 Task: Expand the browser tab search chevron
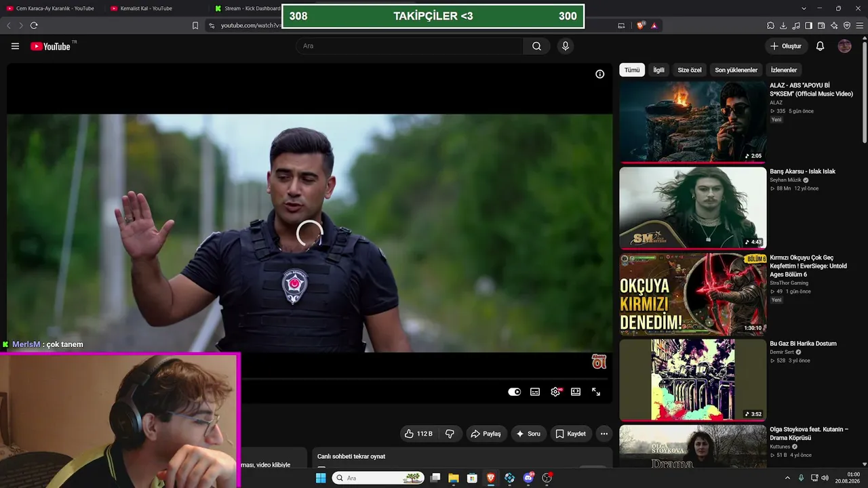pos(804,8)
